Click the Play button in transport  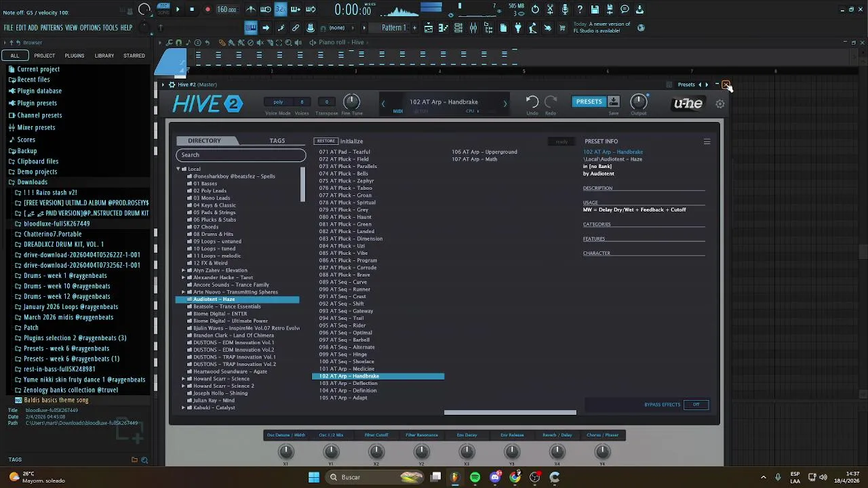point(178,9)
